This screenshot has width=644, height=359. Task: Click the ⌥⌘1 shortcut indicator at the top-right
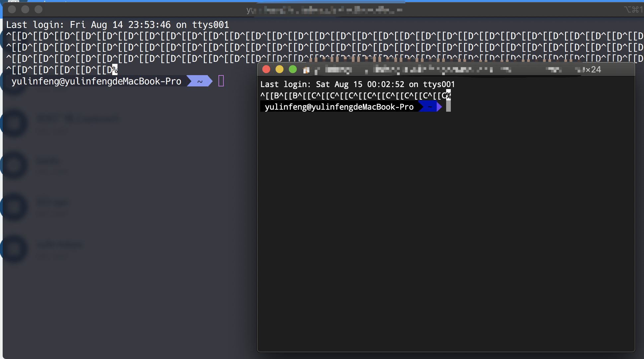tap(632, 10)
